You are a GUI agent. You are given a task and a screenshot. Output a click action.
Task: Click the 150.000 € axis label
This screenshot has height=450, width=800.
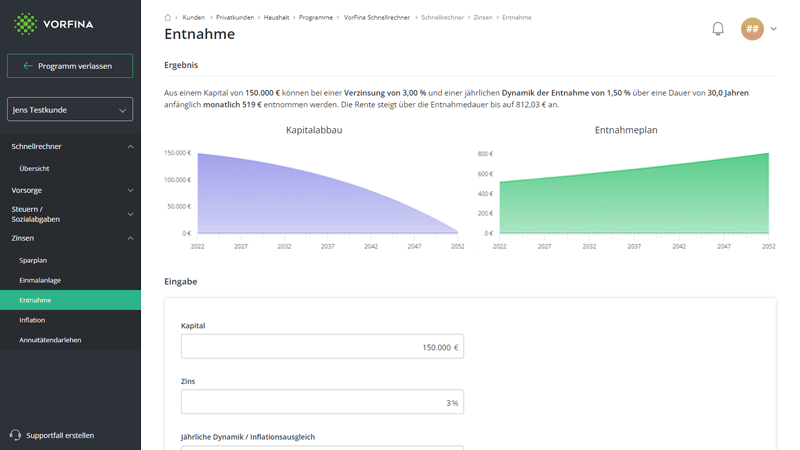click(x=178, y=153)
